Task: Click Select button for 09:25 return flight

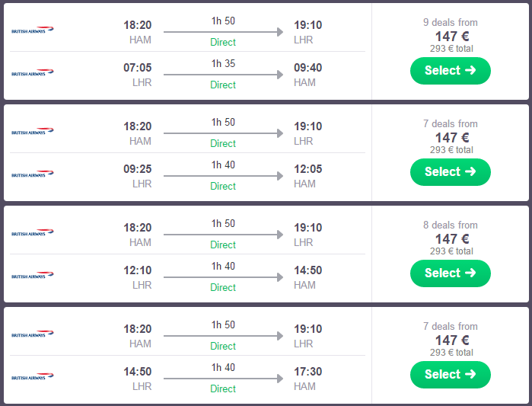Action: click(450, 172)
